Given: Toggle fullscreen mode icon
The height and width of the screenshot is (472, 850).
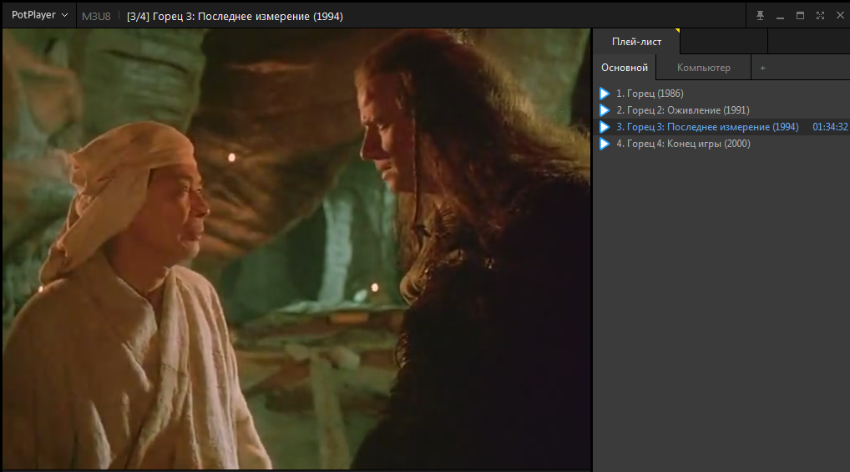Looking at the screenshot, I should coord(820,16).
